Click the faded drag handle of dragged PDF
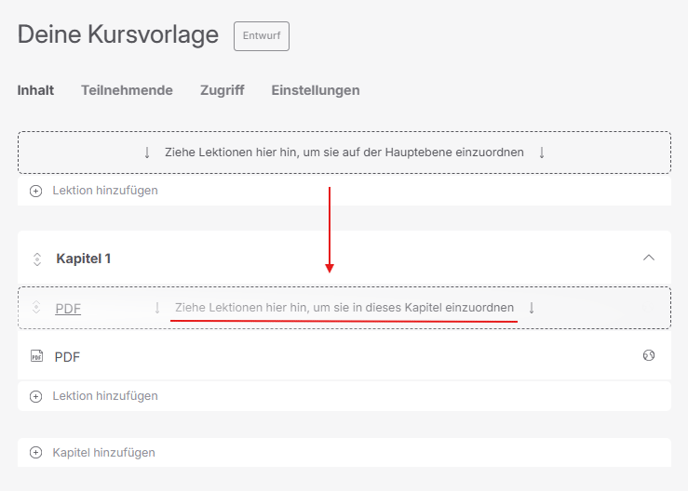This screenshot has height=491, width=688. click(36, 307)
